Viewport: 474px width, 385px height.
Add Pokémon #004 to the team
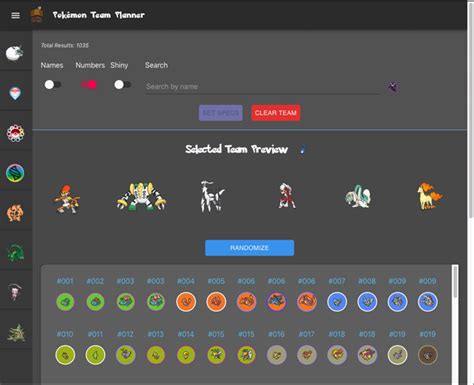[x=186, y=302]
